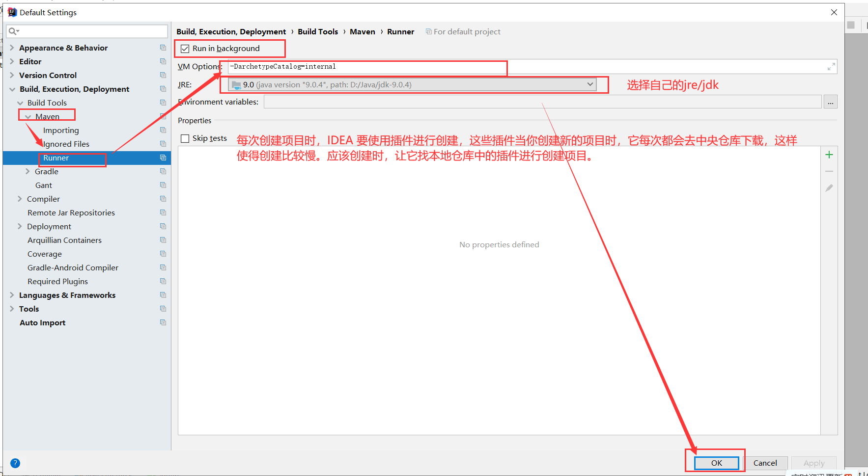
Task: Close the Default Settings dialog
Action: coord(834,12)
